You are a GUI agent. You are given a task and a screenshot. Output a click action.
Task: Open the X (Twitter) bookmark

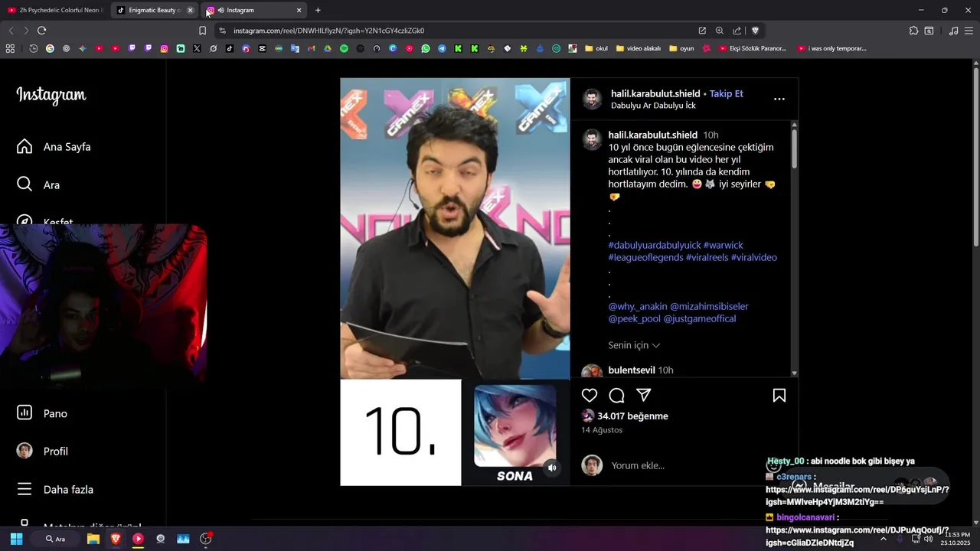point(197,48)
